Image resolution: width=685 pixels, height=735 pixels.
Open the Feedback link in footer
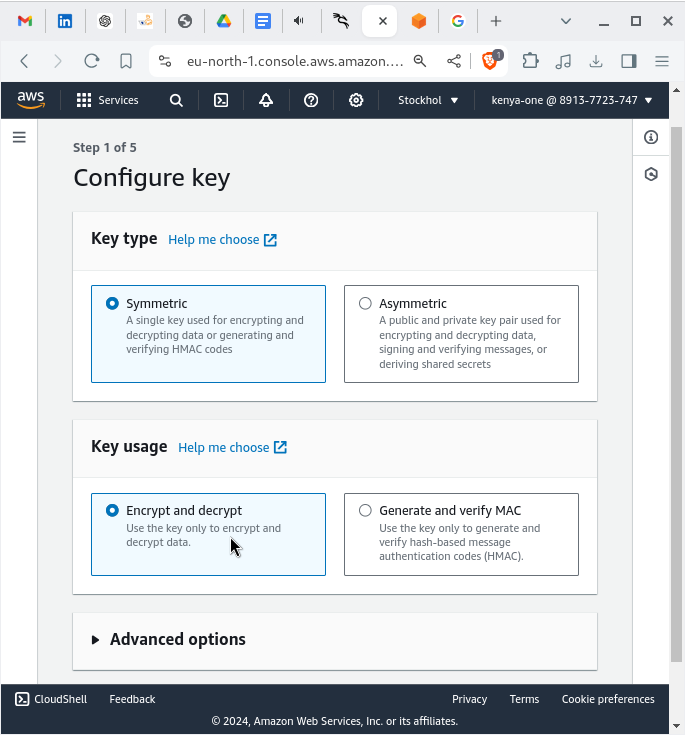coord(132,699)
